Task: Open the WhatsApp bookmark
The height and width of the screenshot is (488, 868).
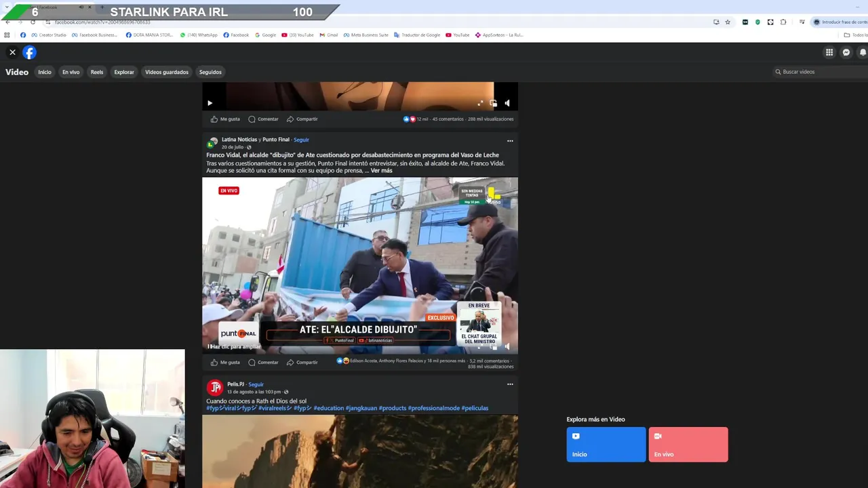Action: 199,35
